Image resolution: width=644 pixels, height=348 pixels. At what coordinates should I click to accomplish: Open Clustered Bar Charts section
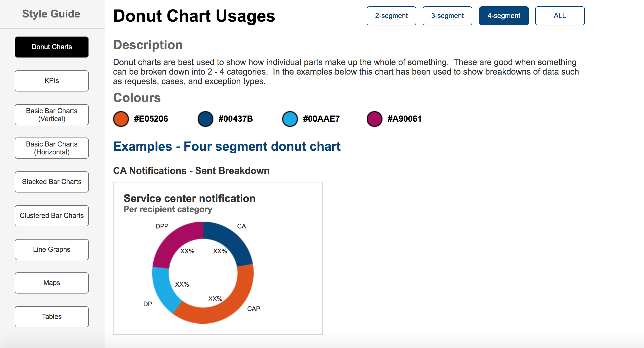click(52, 216)
